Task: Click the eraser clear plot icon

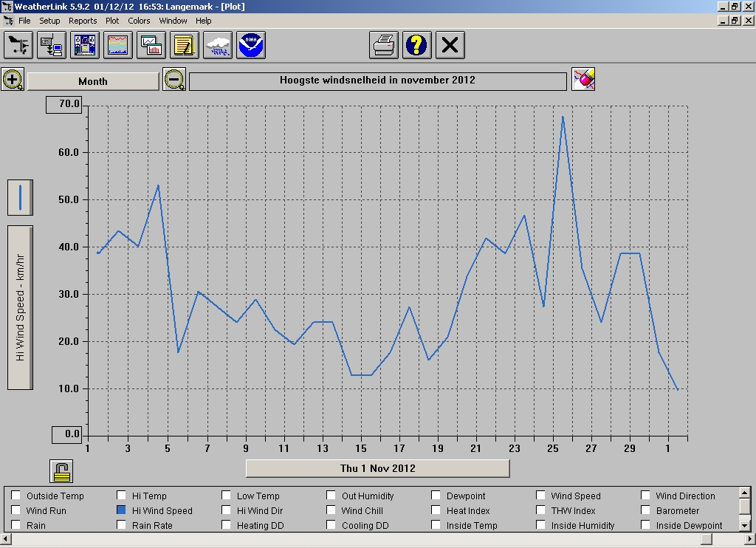Action: click(583, 79)
